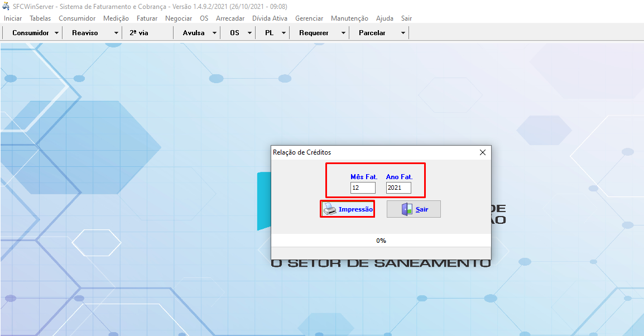The height and width of the screenshot is (336, 644).
Task: Click the OS toolbar button
Action: 234,33
